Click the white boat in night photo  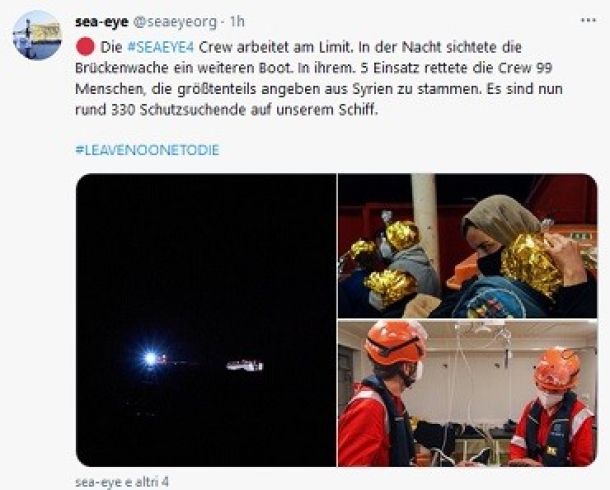pyautogui.click(x=245, y=366)
